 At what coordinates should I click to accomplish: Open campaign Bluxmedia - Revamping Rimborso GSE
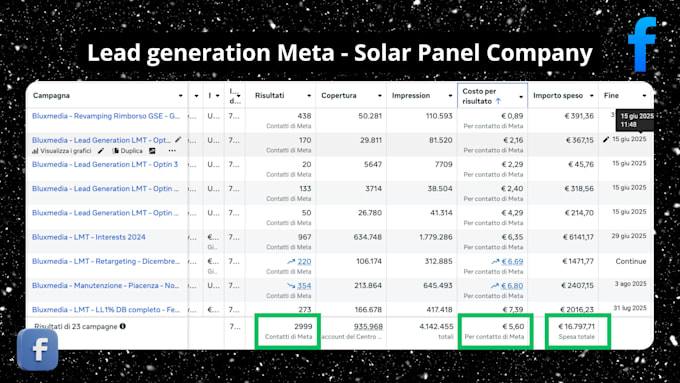click(105, 116)
